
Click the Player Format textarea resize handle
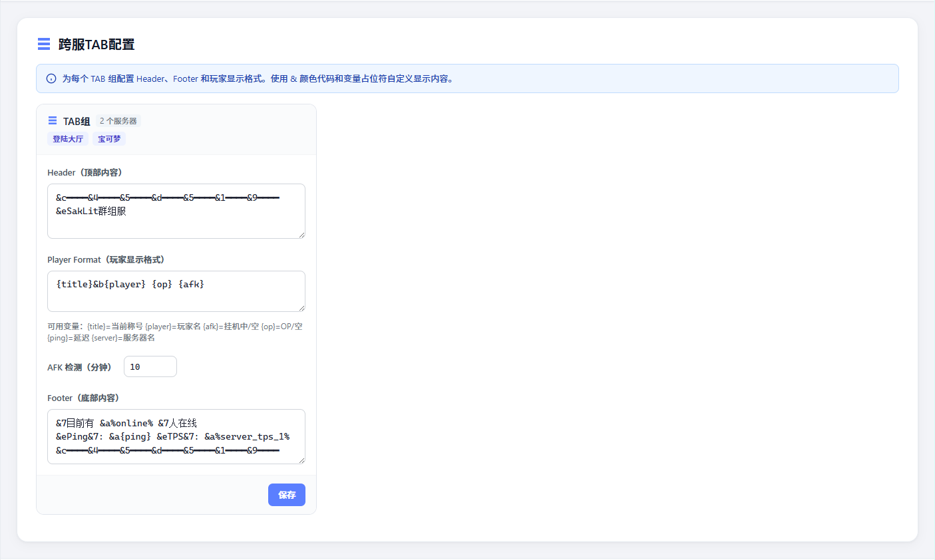[x=301, y=308]
